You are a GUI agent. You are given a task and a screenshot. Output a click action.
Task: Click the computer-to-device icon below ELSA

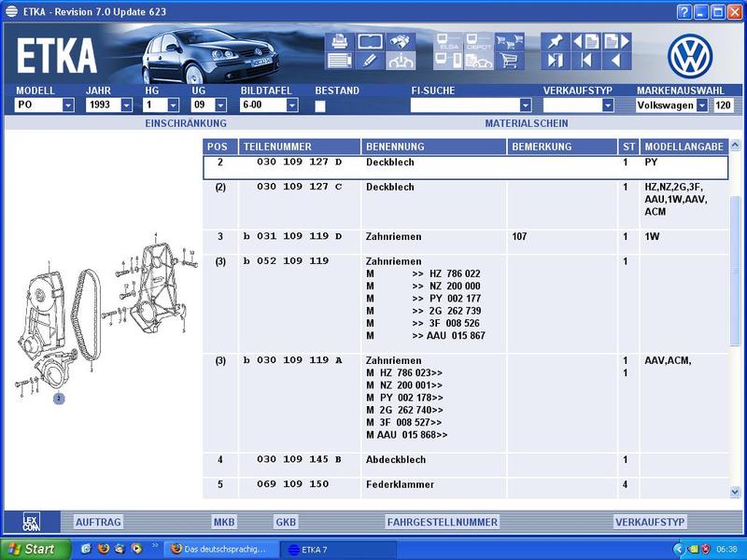[x=448, y=61]
